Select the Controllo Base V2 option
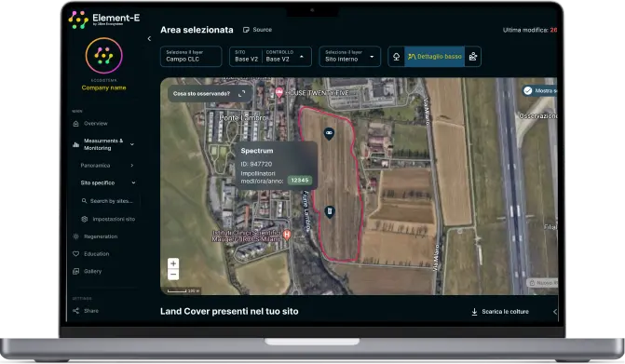Image resolution: width=625 pixels, height=364 pixels. click(279, 56)
